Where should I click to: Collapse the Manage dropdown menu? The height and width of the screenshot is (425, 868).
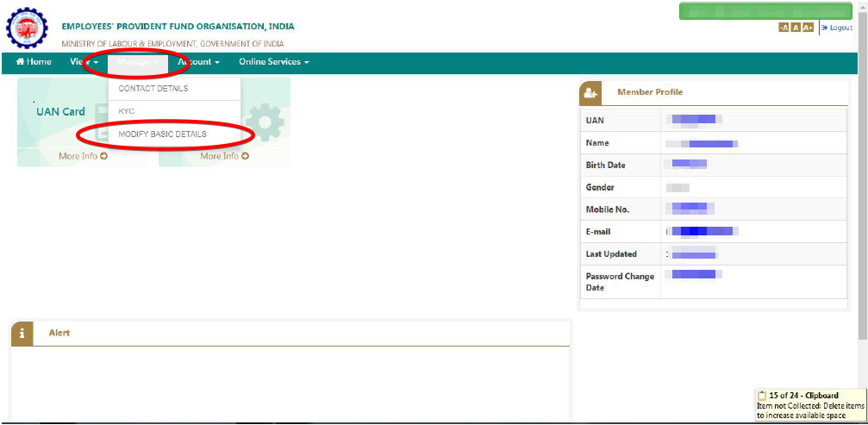pos(138,62)
